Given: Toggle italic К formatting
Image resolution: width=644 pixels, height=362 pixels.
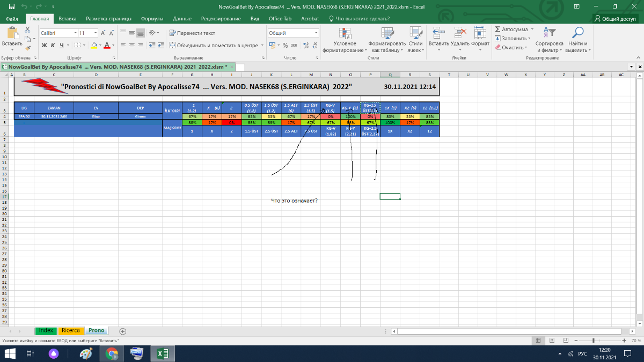Looking at the screenshot, I should (x=53, y=46).
